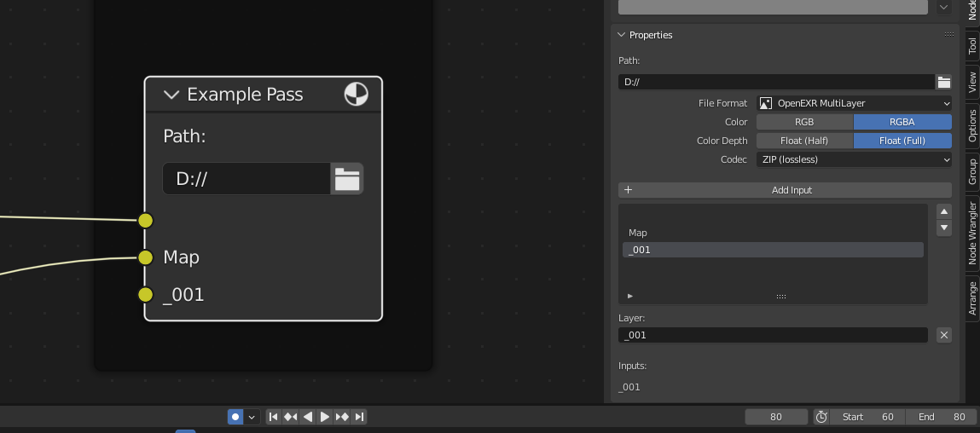Click the Layer name field _001

(x=773, y=335)
